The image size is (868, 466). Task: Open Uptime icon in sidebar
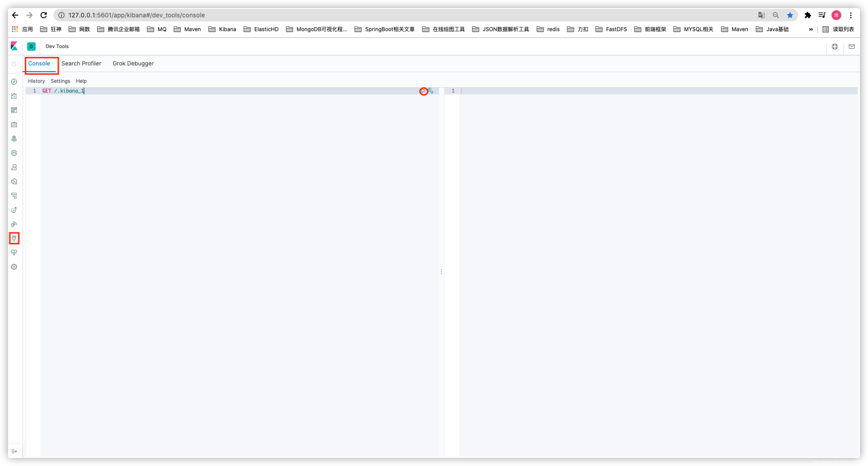click(14, 210)
